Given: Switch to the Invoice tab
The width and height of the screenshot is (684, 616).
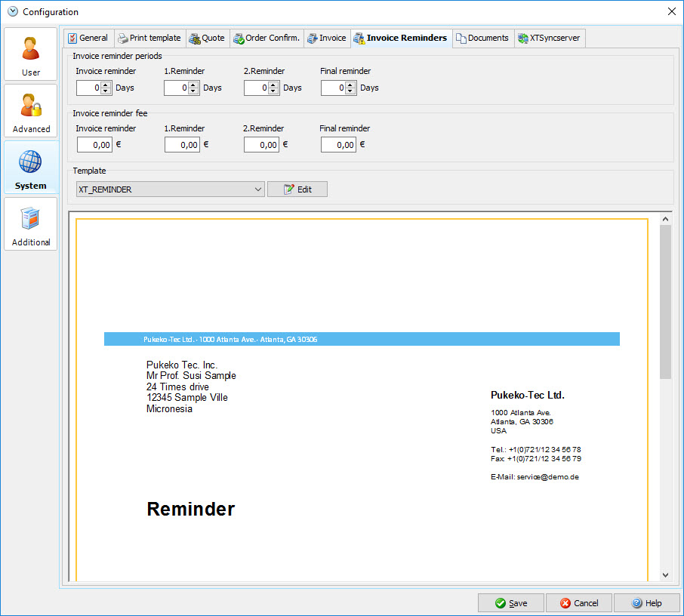Looking at the screenshot, I should click(327, 38).
